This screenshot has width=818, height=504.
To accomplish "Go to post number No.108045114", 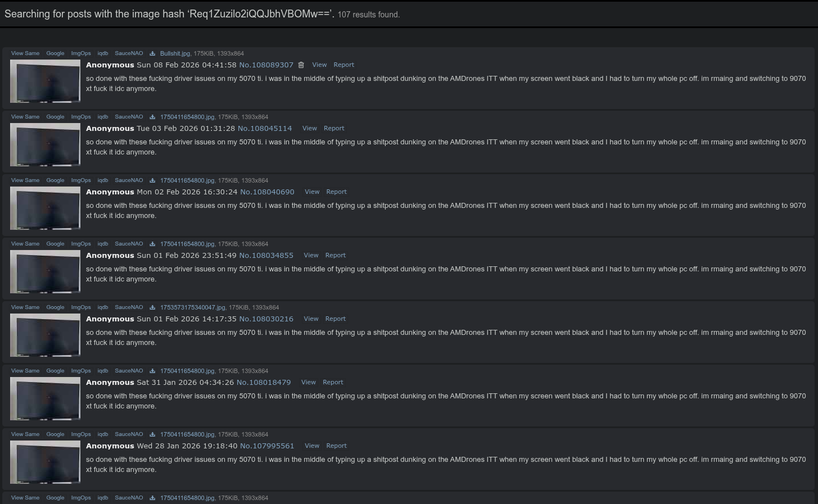I will tap(265, 129).
